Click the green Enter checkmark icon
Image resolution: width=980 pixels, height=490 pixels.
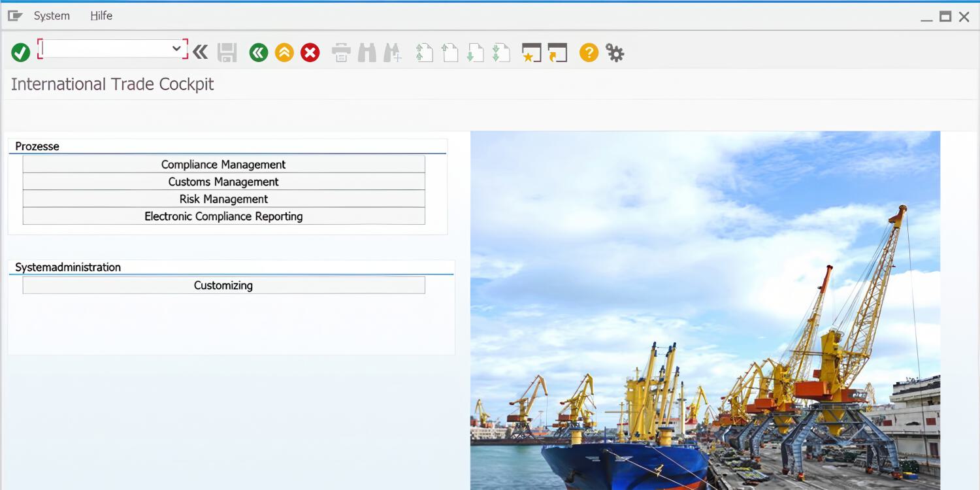pos(21,52)
